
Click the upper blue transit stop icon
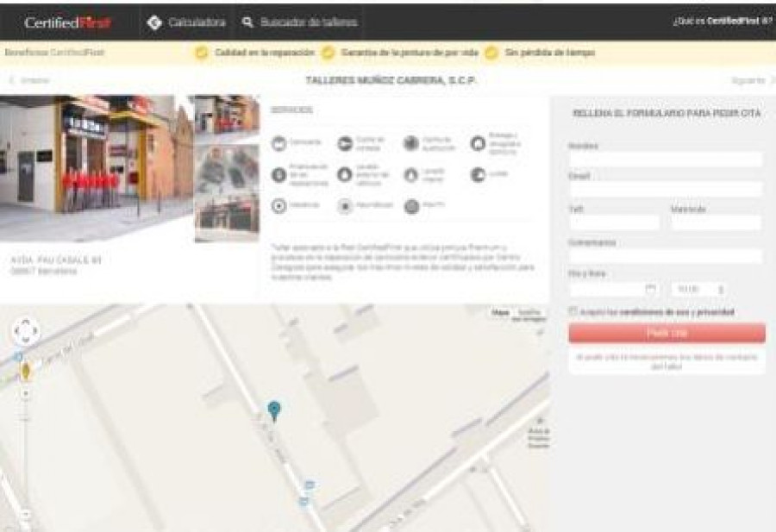[310, 485]
